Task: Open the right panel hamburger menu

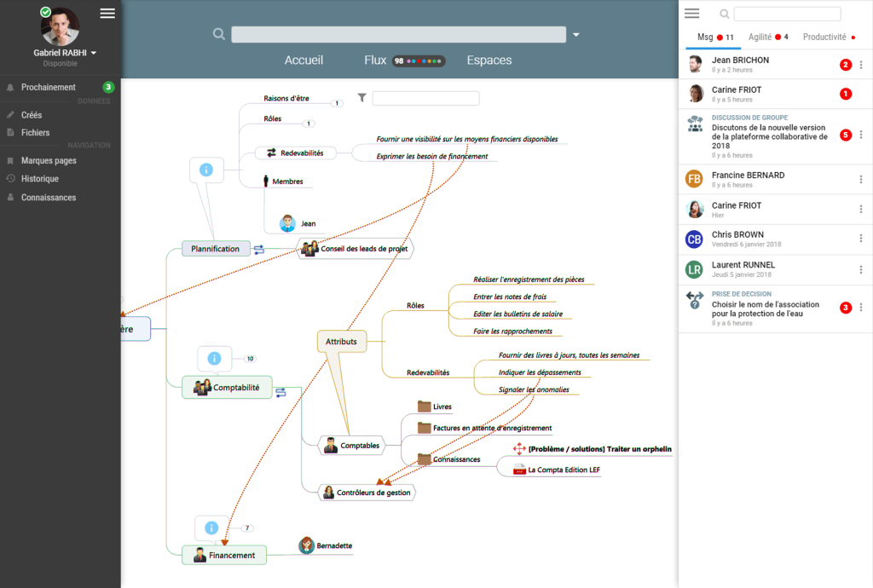Action: tap(692, 14)
